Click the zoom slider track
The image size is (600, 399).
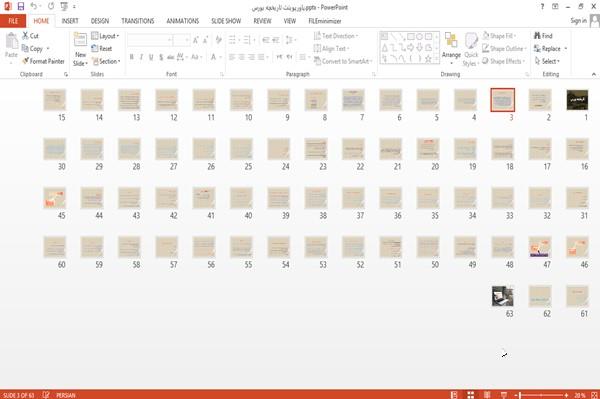[541, 395]
